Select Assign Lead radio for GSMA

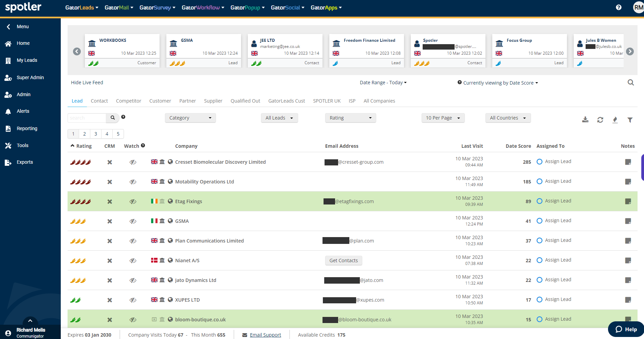point(539,221)
